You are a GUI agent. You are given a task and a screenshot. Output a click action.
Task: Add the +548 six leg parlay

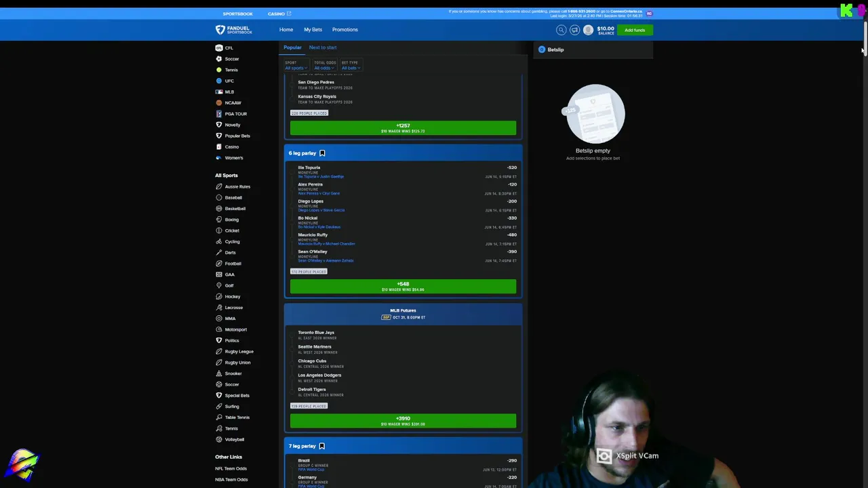[403, 287]
